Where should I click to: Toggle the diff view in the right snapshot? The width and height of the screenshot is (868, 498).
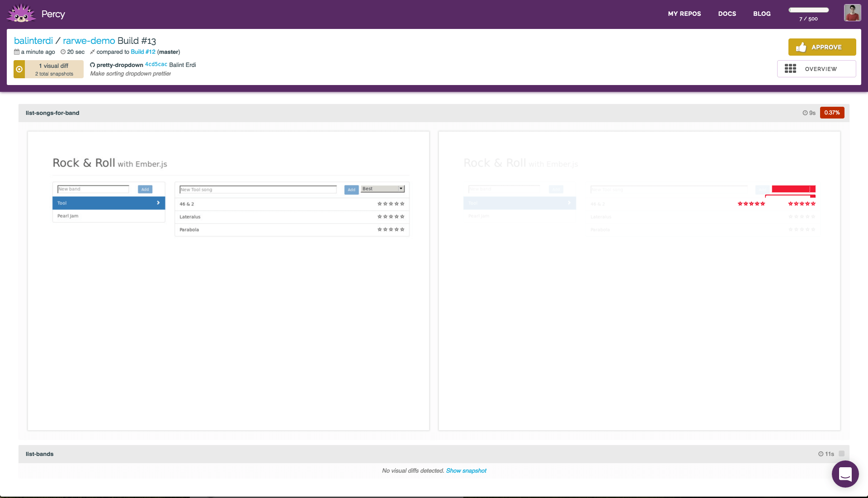tap(639, 280)
